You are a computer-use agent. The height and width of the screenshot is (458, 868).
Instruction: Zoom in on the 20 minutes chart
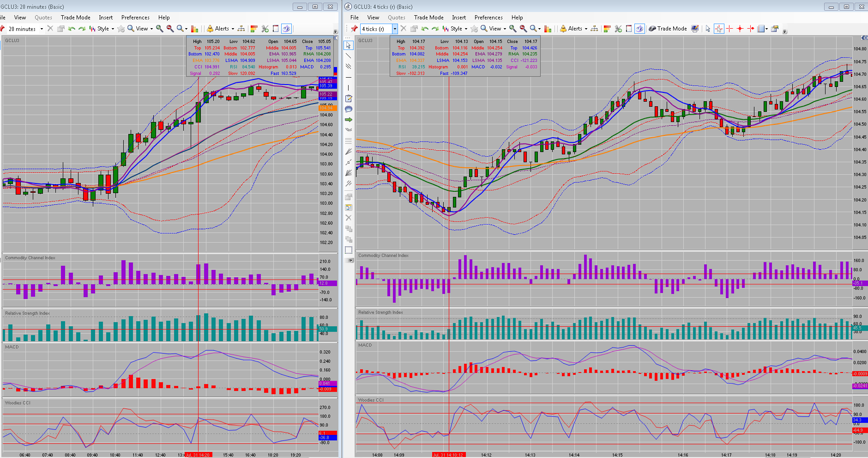click(x=160, y=29)
